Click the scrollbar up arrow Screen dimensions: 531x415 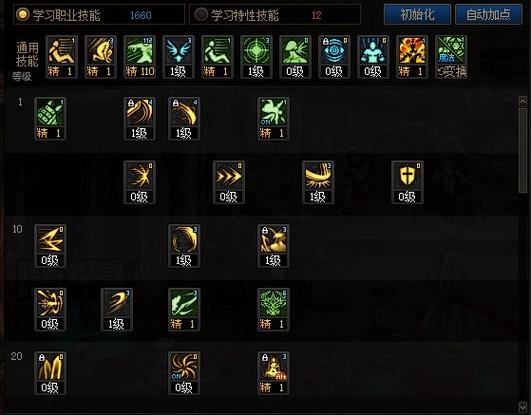523,101
